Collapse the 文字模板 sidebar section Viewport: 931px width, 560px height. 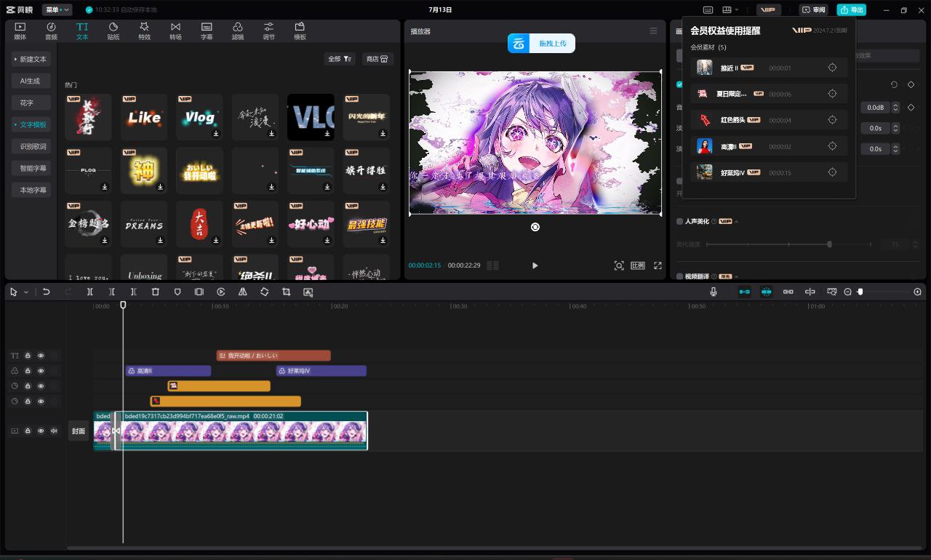(x=31, y=124)
